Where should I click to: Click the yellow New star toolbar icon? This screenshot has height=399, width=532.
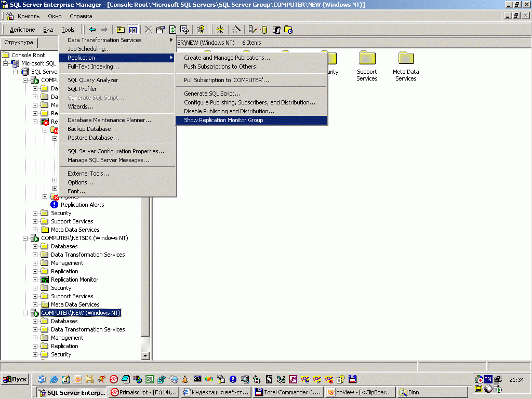click(220, 30)
